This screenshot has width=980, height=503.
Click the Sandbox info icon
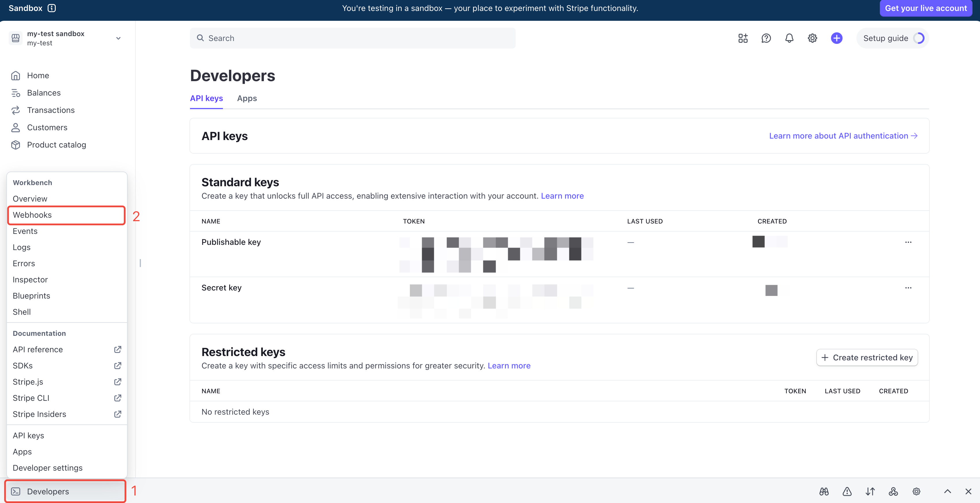point(52,8)
